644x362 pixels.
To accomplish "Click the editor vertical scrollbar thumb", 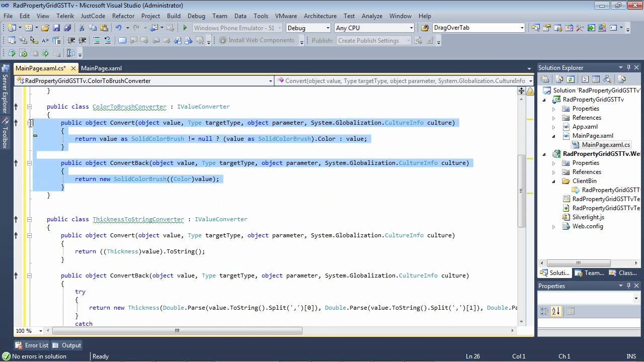I will (521, 191).
